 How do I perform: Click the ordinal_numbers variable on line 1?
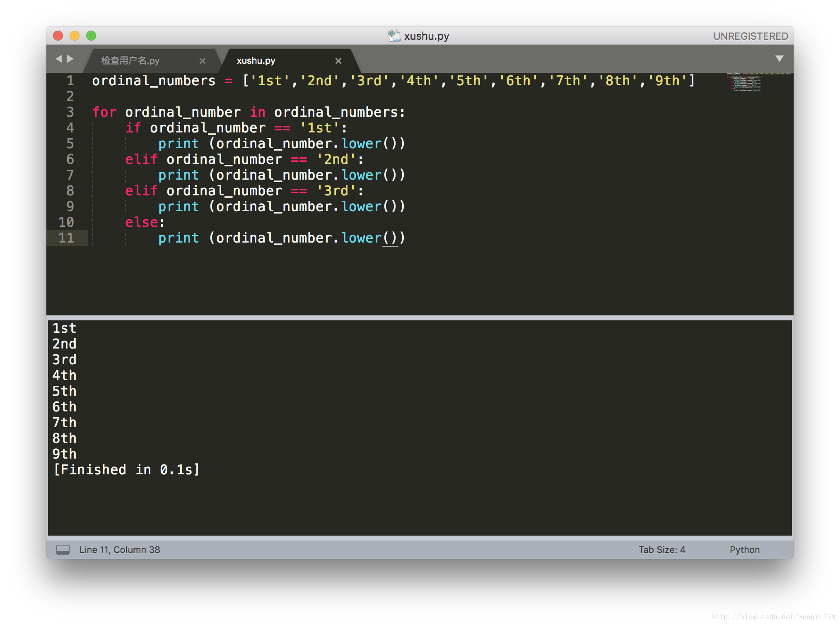coord(154,80)
